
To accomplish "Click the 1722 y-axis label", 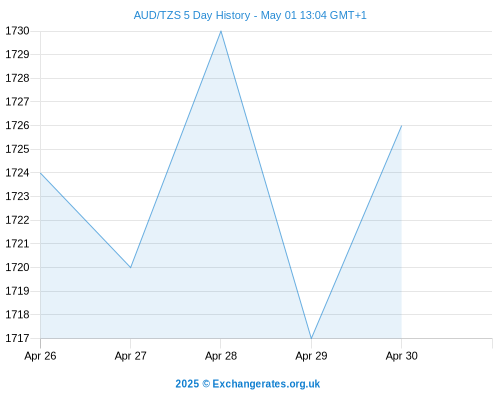I will tap(17, 220).
